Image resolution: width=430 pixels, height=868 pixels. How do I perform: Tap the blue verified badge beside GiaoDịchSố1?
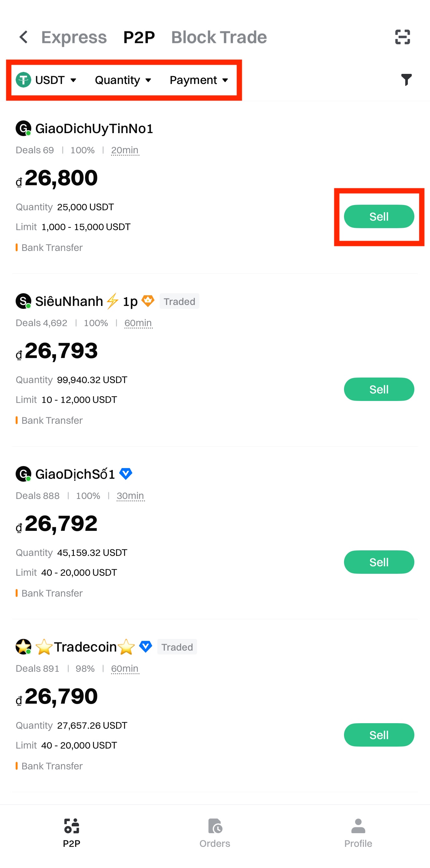click(x=126, y=474)
